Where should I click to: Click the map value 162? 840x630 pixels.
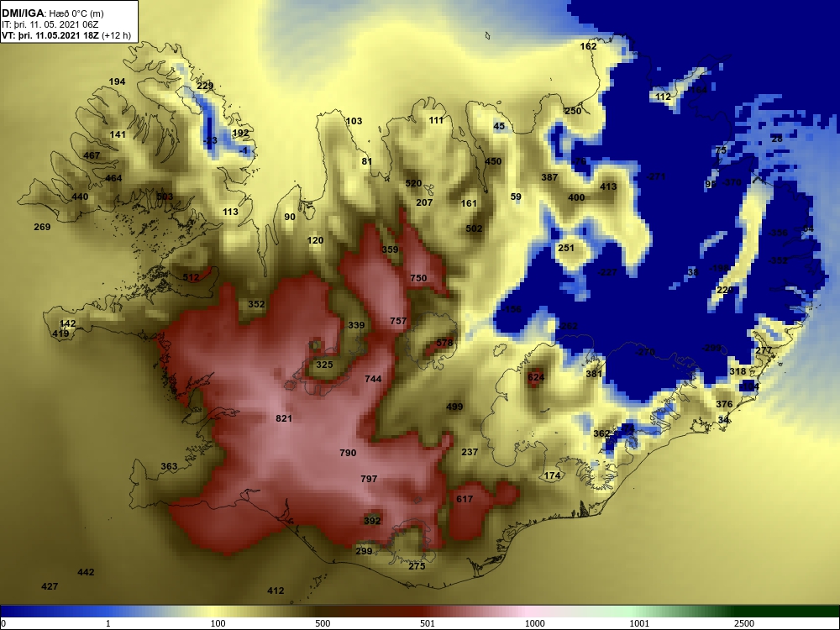588,46
